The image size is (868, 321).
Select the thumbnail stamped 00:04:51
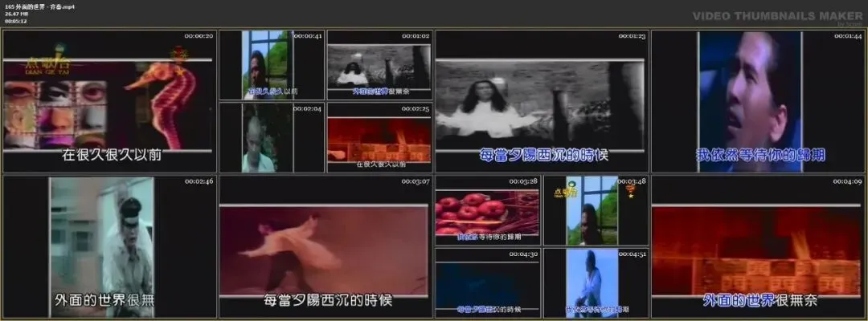point(596,282)
